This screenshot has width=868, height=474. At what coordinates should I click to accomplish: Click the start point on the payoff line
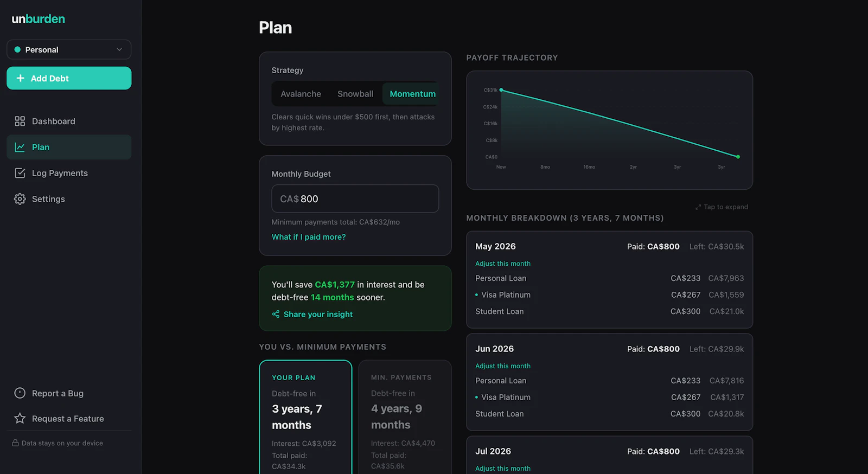pos(501,90)
